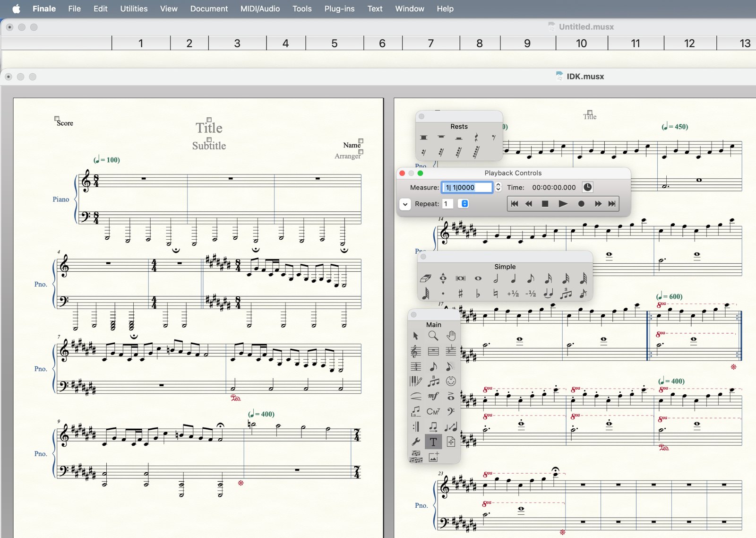This screenshot has height=538, width=756.
Task: Rewind to beginning in Playback Controls
Action: point(515,204)
